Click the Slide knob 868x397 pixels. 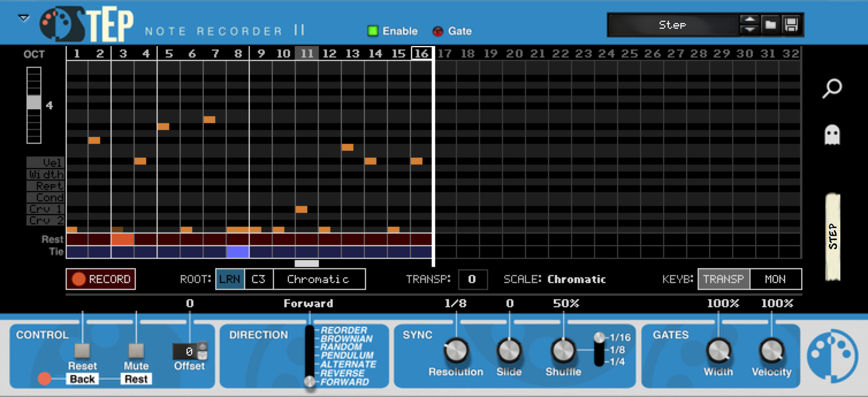[x=509, y=350]
